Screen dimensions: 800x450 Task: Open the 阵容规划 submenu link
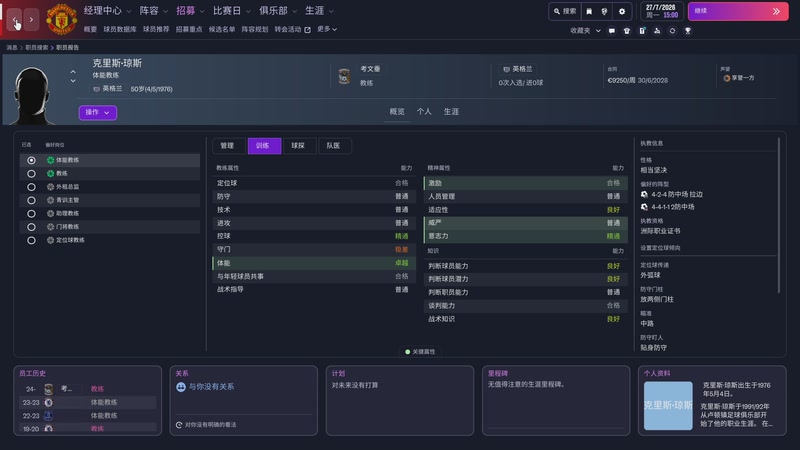tap(255, 30)
